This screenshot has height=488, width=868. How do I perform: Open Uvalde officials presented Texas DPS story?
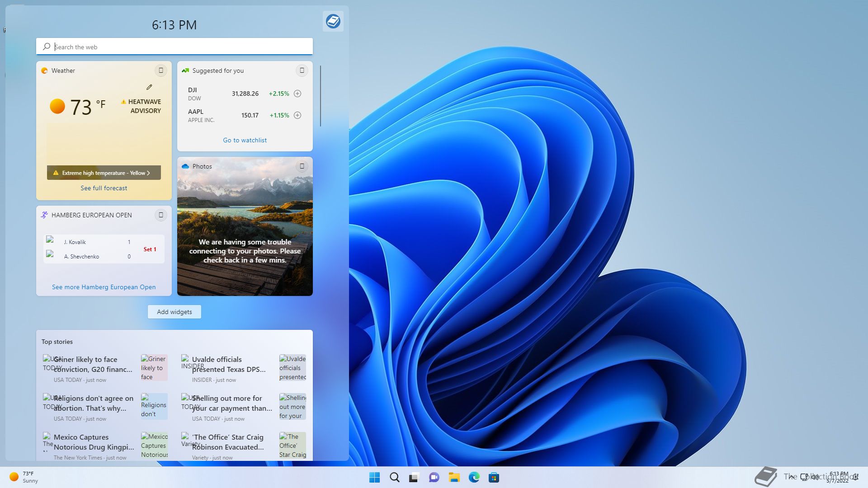tap(229, 364)
